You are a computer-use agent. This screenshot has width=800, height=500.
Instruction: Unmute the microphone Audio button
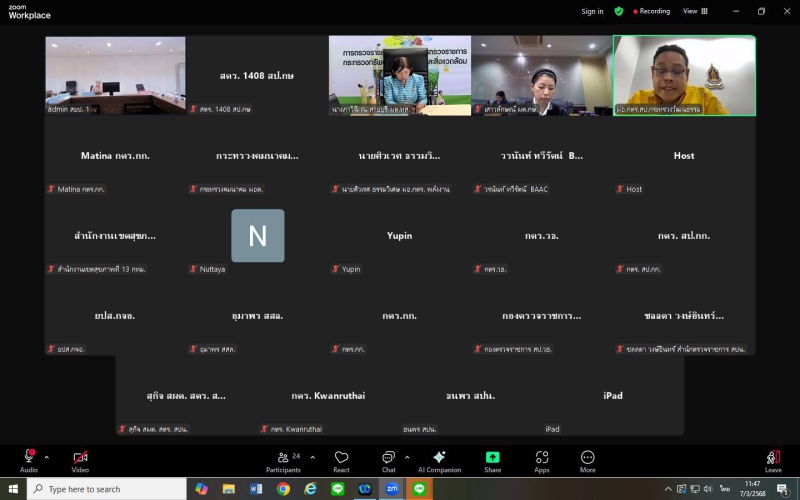pos(29,459)
